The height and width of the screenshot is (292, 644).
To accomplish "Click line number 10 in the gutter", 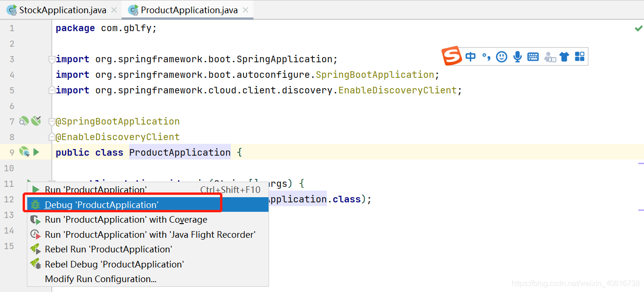I will pos(9,168).
